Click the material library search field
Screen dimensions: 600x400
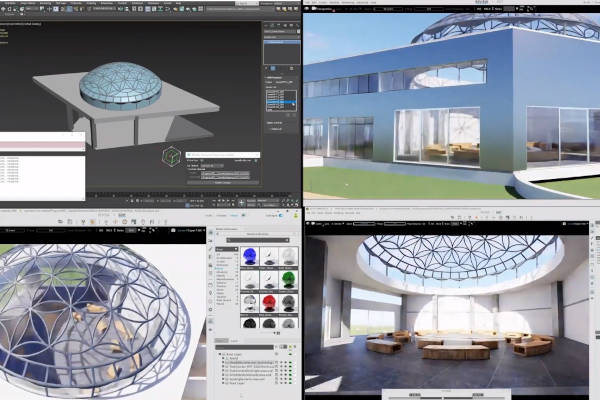[258, 240]
